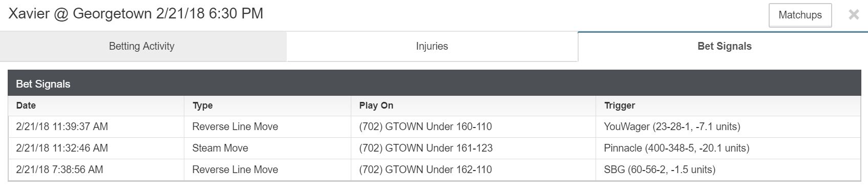Click the YouWager trigger cell
Image resolution: width=868 pixels, height=190 pixels.
pos(728,126)
